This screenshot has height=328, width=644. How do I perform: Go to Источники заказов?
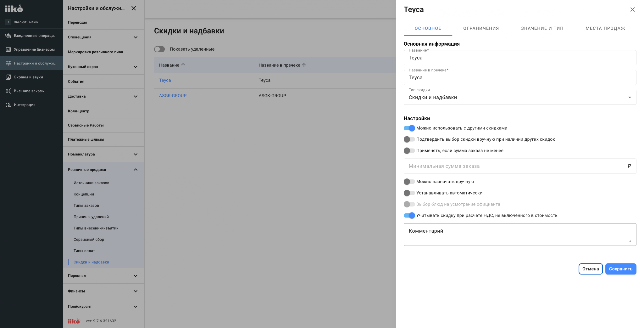click(x=92, y=183)
